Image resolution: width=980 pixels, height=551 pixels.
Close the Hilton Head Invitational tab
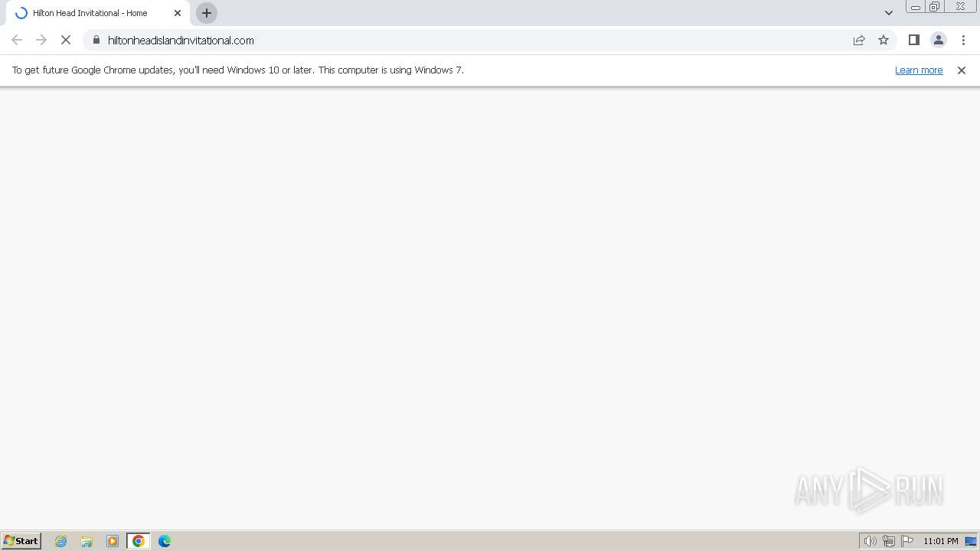178,13
